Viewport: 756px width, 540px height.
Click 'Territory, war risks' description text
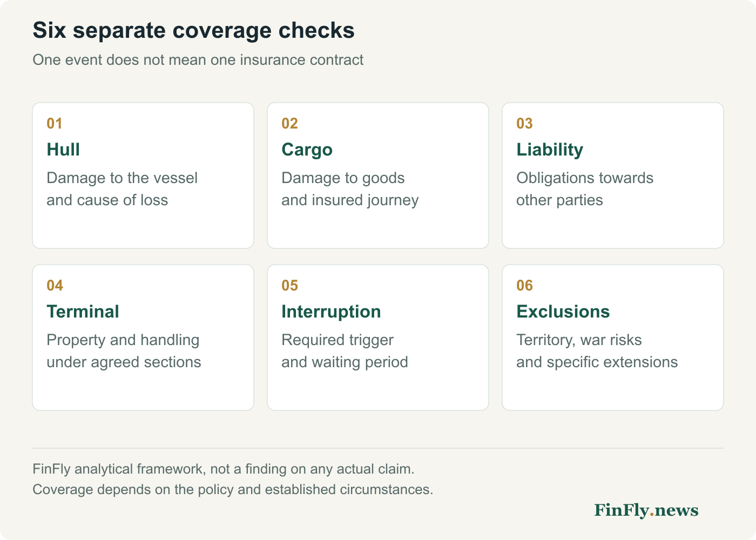[579, 340]
